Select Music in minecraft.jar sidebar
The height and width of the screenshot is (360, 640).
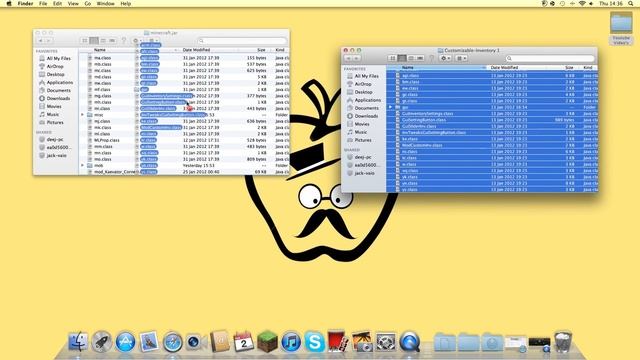(52, 114)
